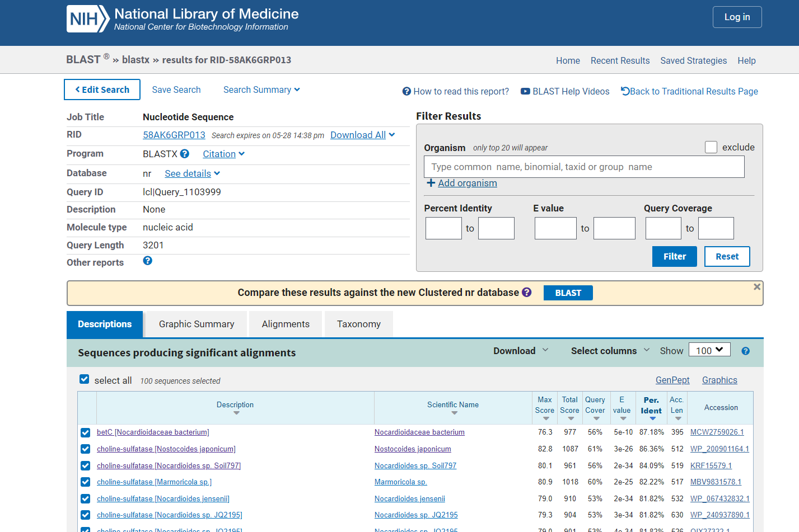Sort by E value column arrow
The image size is (799, 532).
(x=623, y=418)
